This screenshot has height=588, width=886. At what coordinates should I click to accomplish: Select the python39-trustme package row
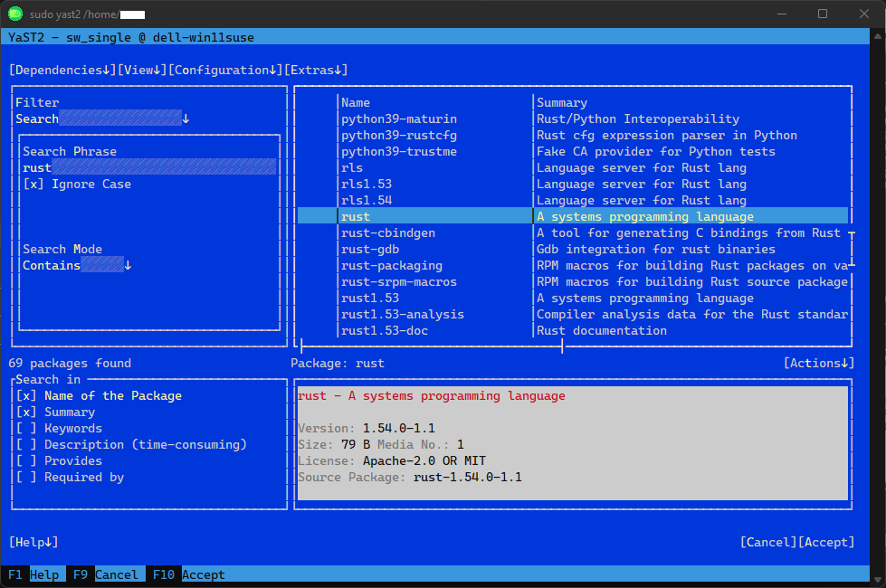click(573, 151)
